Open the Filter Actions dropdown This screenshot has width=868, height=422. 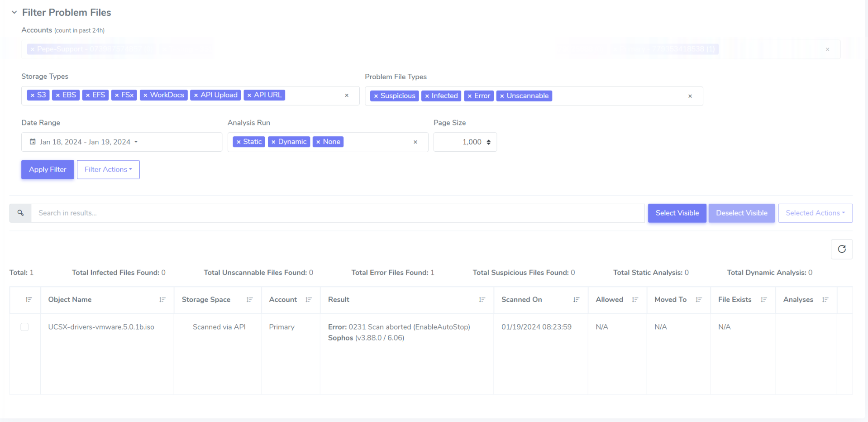click(x=108, y=169)
